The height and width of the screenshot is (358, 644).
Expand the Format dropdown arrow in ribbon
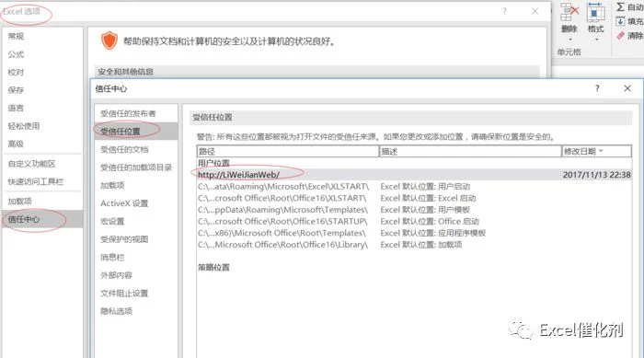pyautogui.click(x=596, y=40)
